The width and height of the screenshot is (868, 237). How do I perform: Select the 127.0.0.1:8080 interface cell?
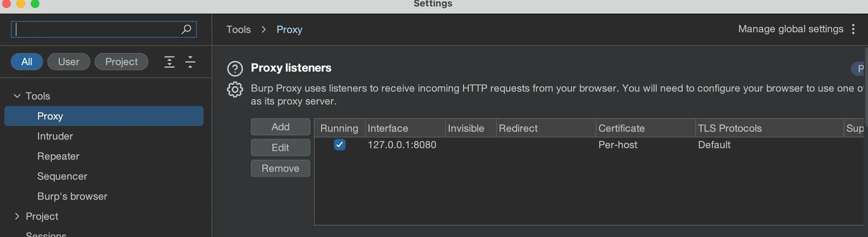tap(402, 145)
